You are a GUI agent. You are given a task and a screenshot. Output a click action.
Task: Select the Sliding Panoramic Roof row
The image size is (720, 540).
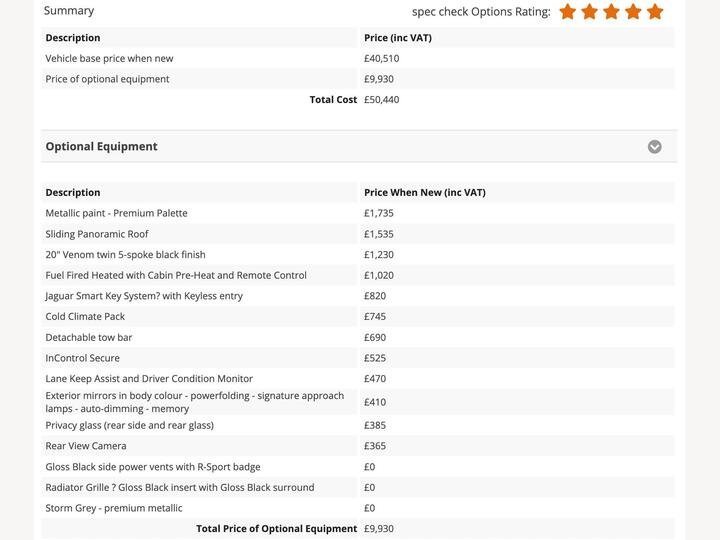click(358, 234)
